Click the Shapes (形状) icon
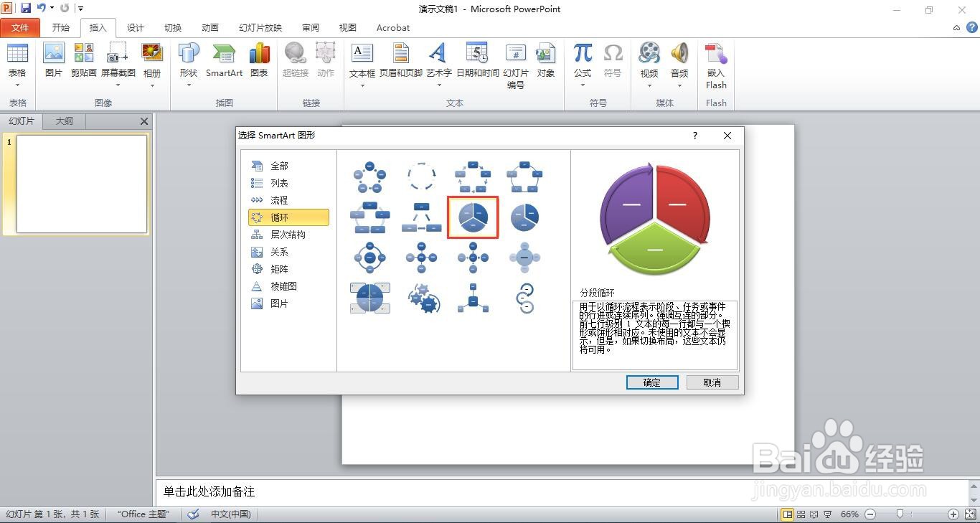980x523 pixels. 189,55
